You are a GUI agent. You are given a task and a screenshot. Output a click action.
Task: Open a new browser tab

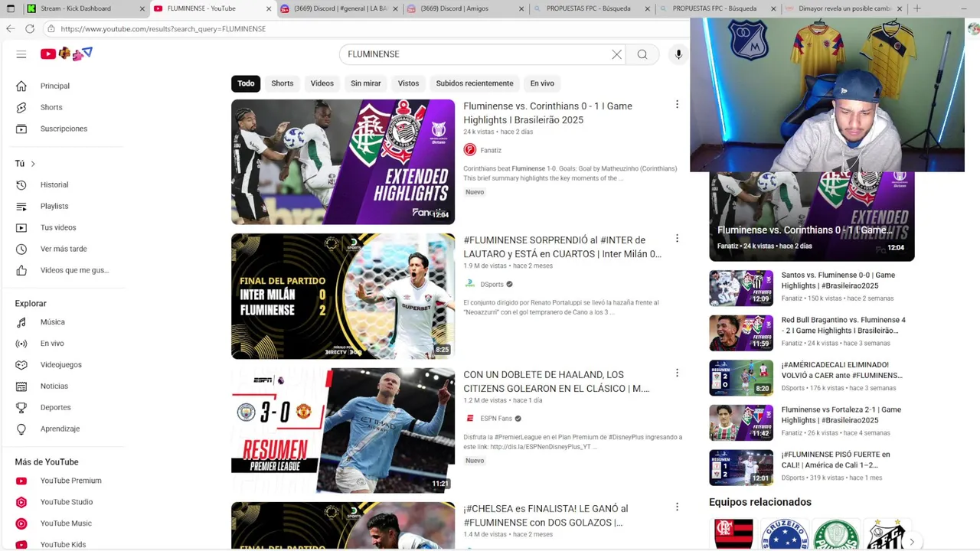pos(917,8)
